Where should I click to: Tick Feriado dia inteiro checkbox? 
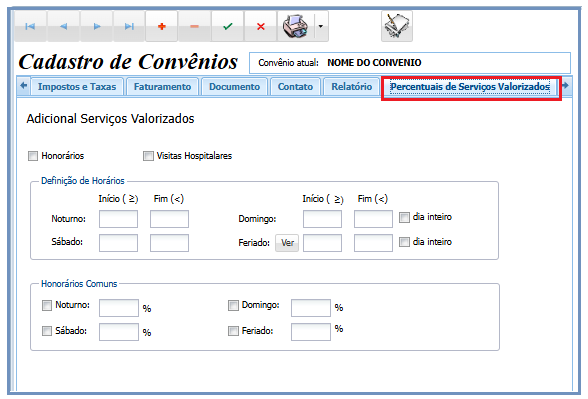404,242
